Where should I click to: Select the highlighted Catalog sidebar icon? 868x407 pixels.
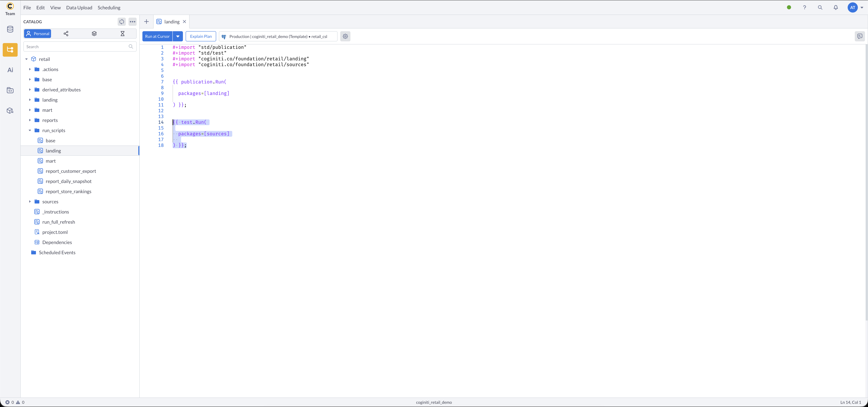pos(10,50)
